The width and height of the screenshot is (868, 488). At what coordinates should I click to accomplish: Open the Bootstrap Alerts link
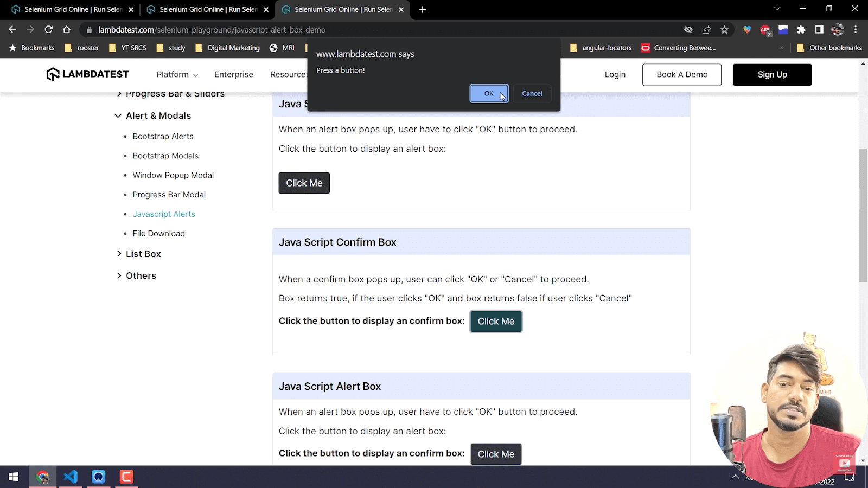(x=163, y=136)
